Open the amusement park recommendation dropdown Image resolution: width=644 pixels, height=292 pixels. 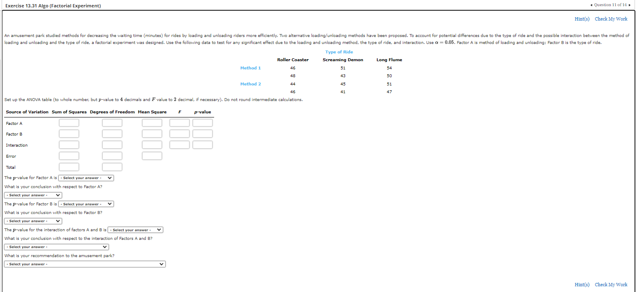84,264
